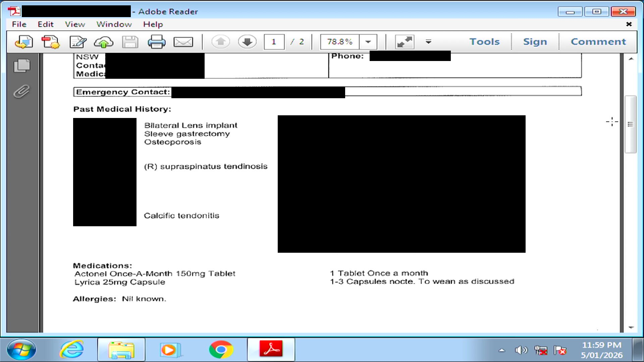Viewport: 644px width, 362px height.
Task: Toggle the read mode expand arrows icon
Action: (405, 42)
